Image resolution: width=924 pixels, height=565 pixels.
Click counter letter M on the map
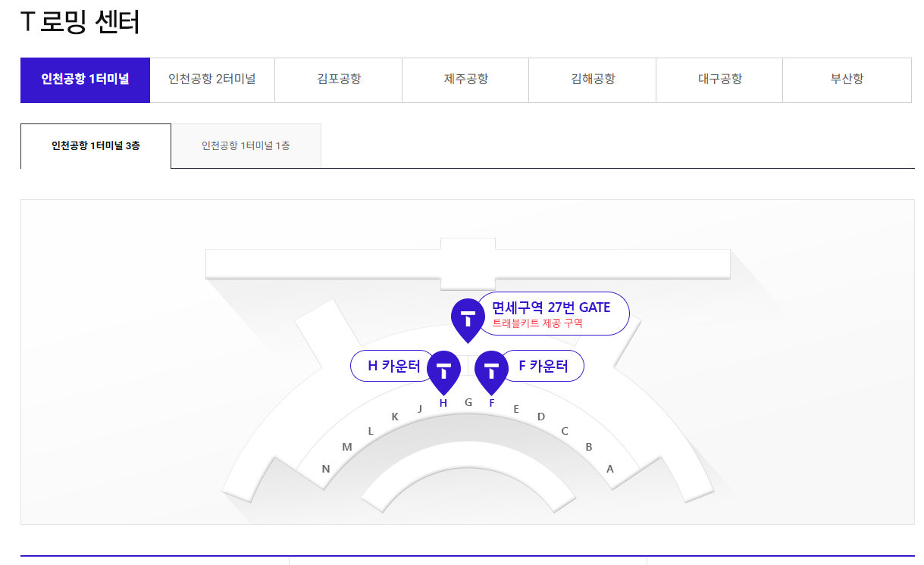click(x=347, y=447)
